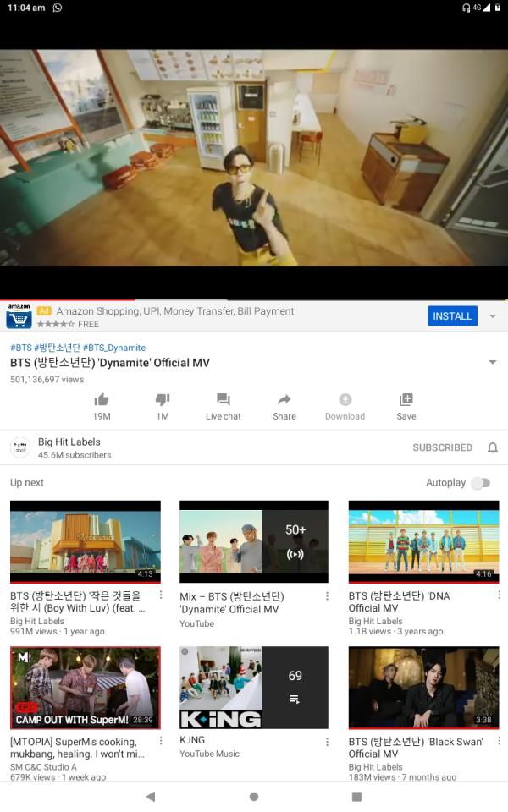Tap BTS 'Black Swan' Official MV title
508x812 pixels.
(x=416, y=748)
